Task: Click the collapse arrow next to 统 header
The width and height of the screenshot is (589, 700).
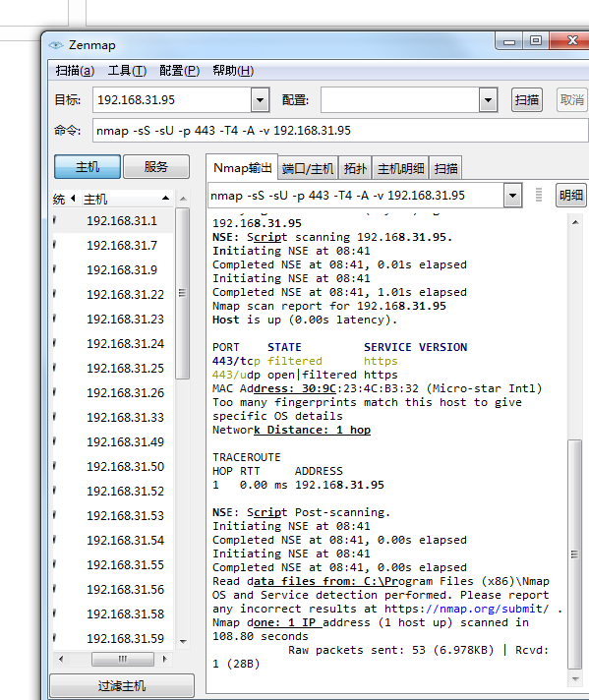Action: coord(73,199)
